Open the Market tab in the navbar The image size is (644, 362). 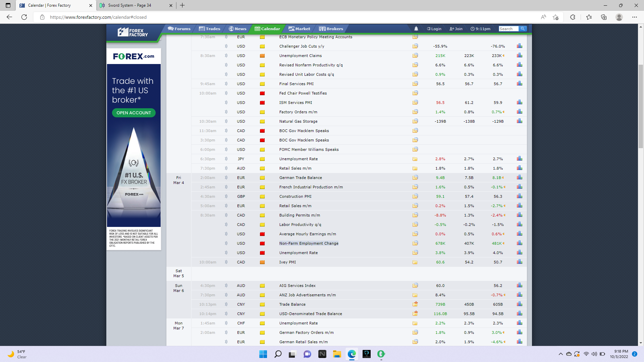pos(299,29)
